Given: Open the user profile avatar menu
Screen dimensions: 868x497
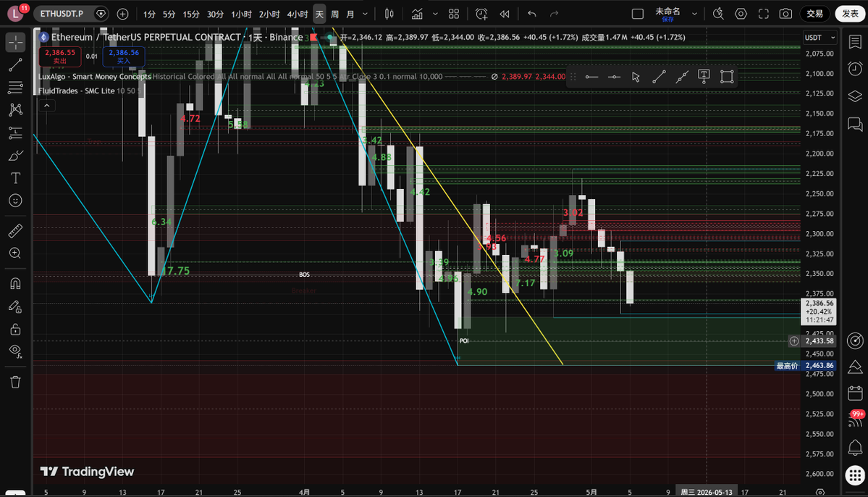Looking at the screenshot, I should tap(15, 14).
